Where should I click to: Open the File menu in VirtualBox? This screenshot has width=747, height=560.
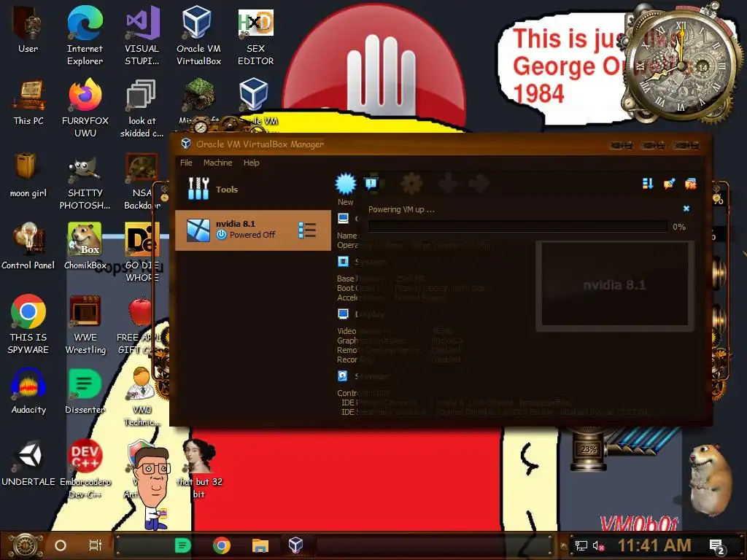pyautogui.click(x=186, y=163)
